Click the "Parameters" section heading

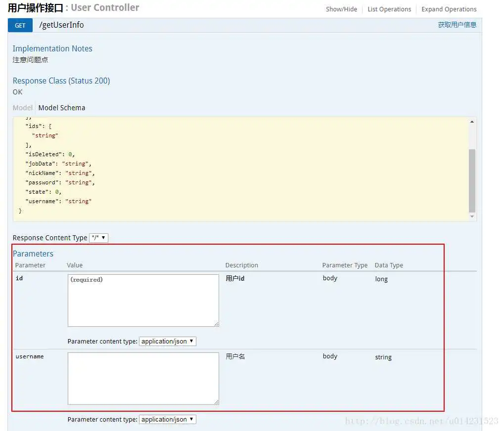click(x=33, y=254)
